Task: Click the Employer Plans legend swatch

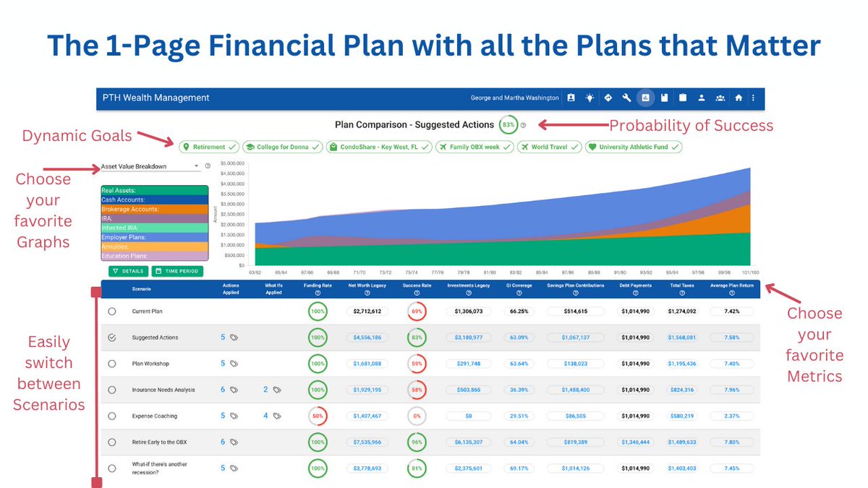Action: point(155,237)
